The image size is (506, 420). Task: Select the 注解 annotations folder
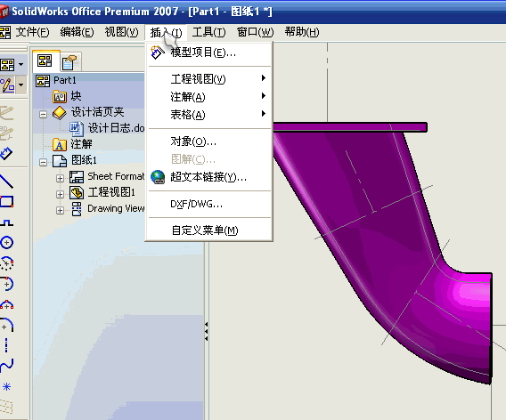pyautogui.click(x=73, y=144)
